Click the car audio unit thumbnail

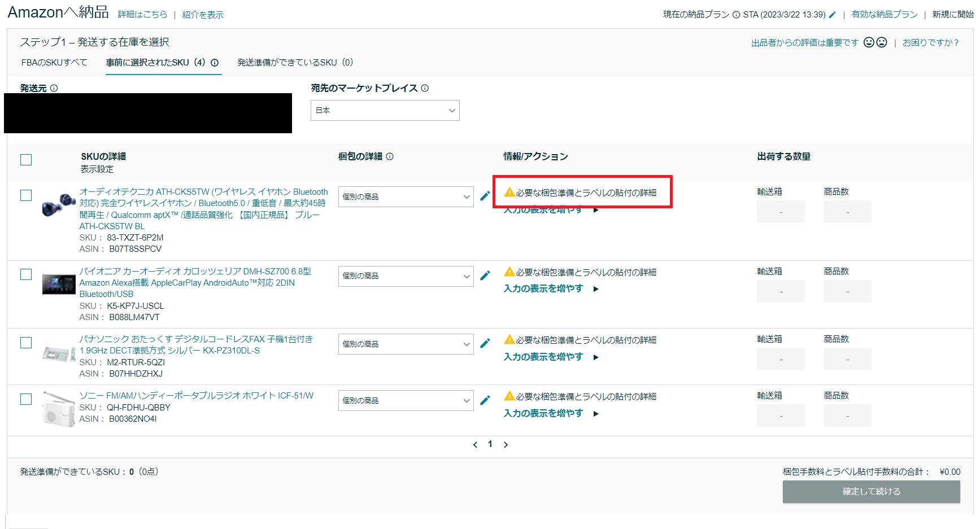coord(59,284)
